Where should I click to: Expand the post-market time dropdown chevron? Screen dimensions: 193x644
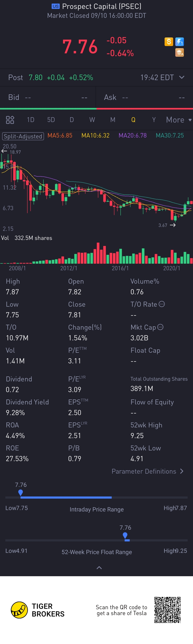(x=182, y=77)
